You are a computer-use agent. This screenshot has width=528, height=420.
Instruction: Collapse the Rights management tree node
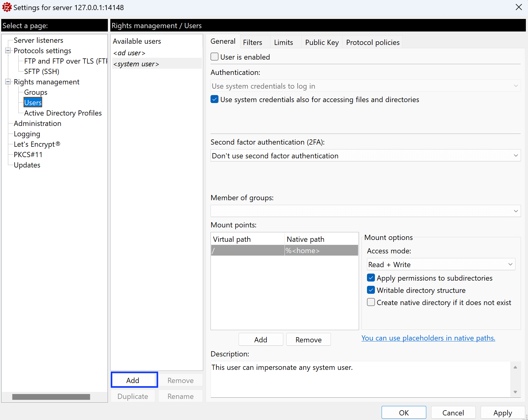click(x=8, y=82)
